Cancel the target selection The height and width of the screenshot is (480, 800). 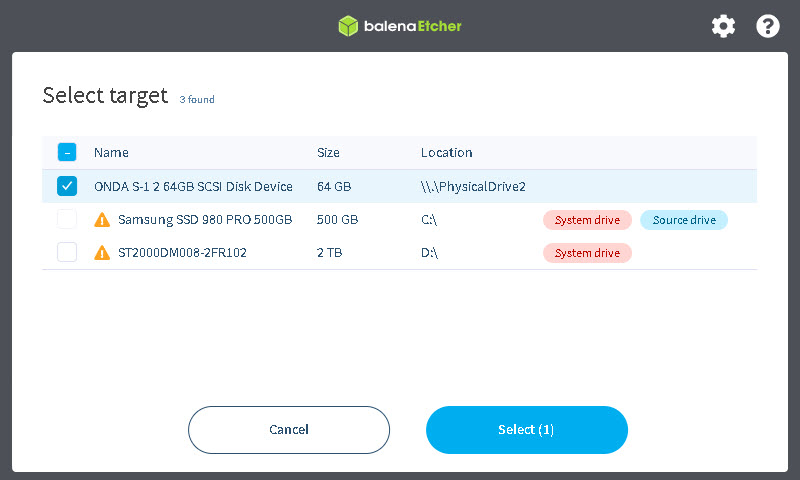[289, 430]
